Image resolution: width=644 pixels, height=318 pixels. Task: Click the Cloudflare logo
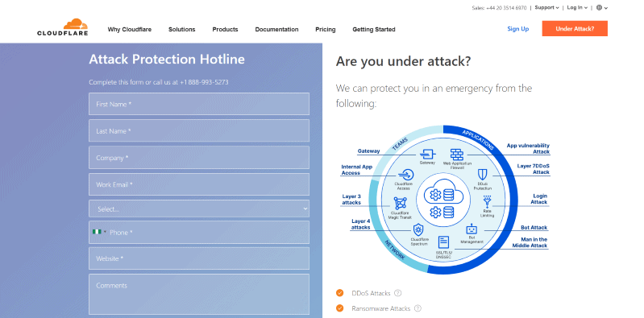(62, 27)
